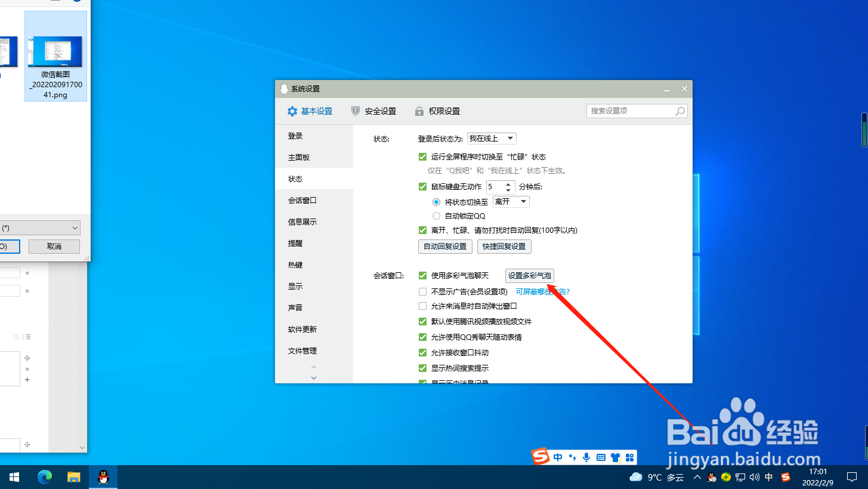
Task: Open the 离开 status switch dropdown
Action: coord(511,202)
